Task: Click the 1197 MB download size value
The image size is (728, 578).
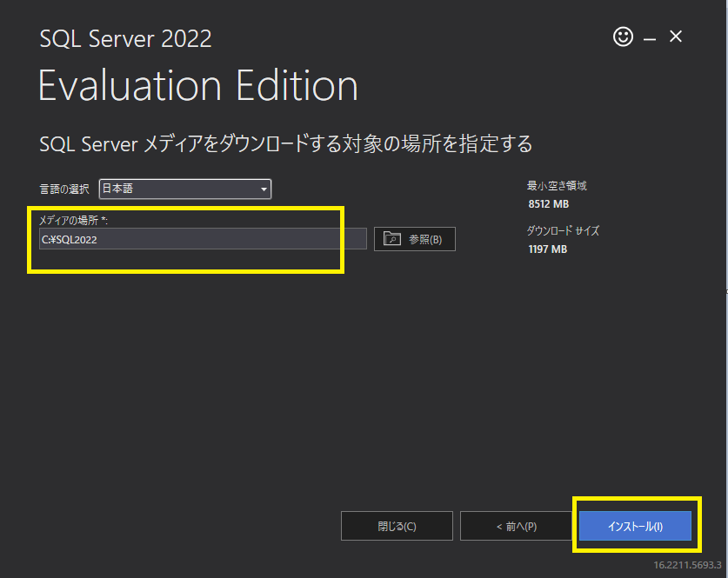Action: tap(548, 249)
